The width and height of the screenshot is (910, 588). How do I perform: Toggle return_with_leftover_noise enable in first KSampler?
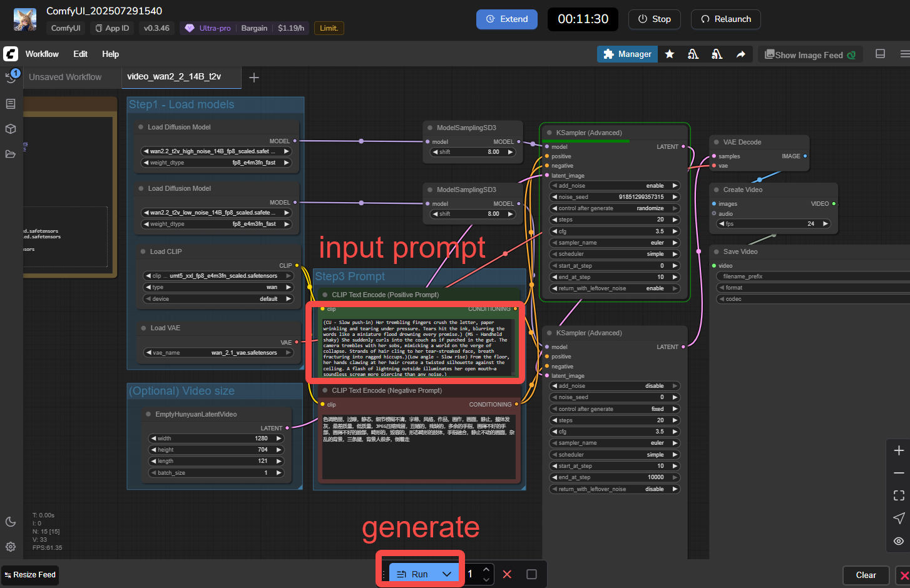615,288
